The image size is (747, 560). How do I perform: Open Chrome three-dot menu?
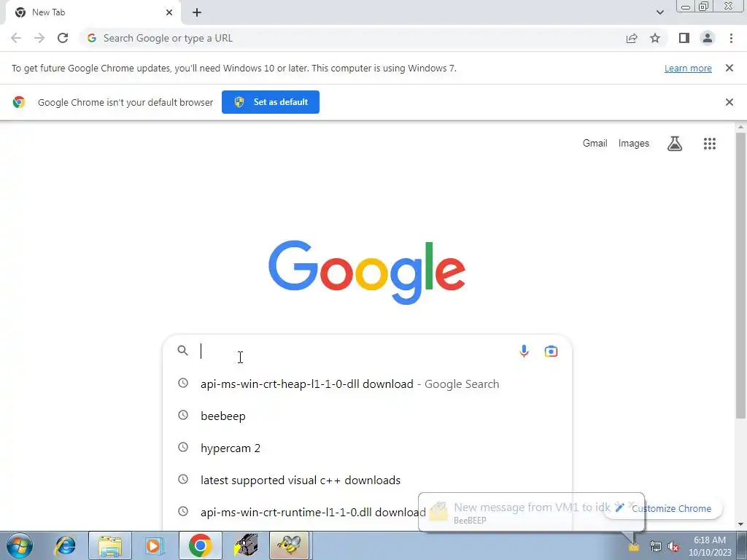point(731,38)
